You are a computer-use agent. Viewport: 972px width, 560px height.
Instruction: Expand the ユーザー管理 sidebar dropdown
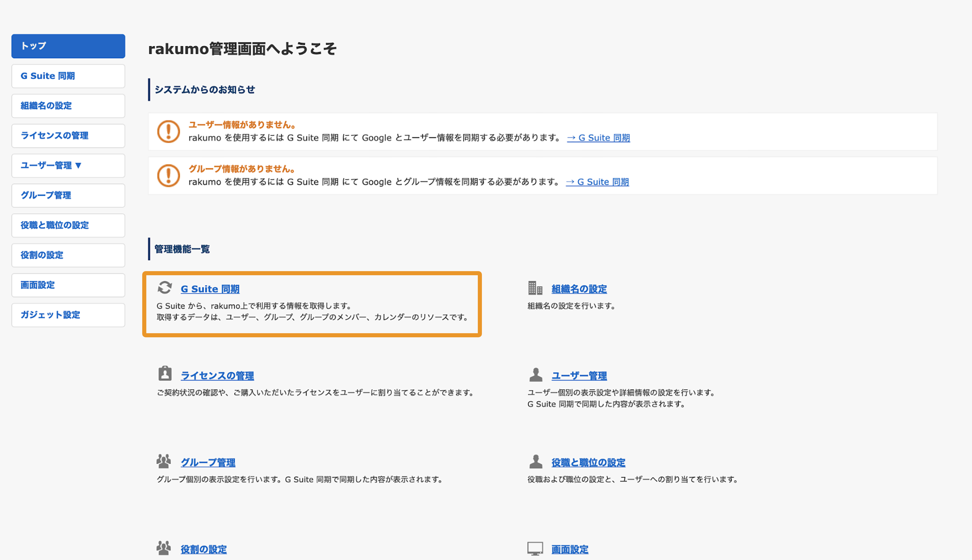pos(68,166)
